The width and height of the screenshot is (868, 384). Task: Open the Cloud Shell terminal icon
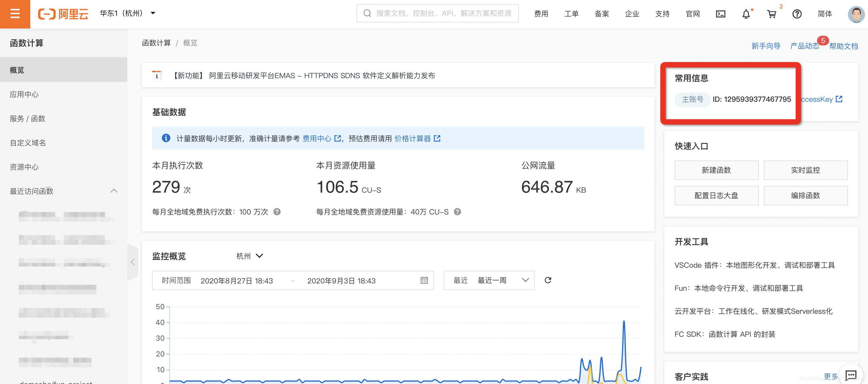click(x=720, y=14)
